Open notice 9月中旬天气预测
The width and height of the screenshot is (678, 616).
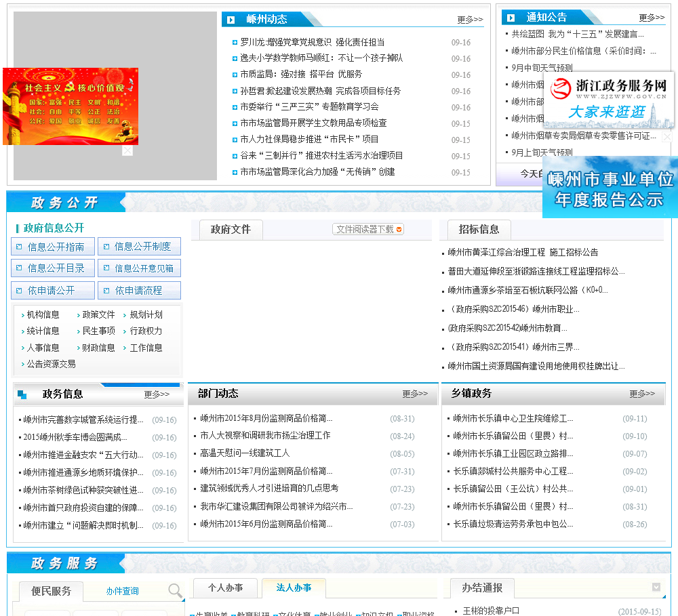click(542, 68)
